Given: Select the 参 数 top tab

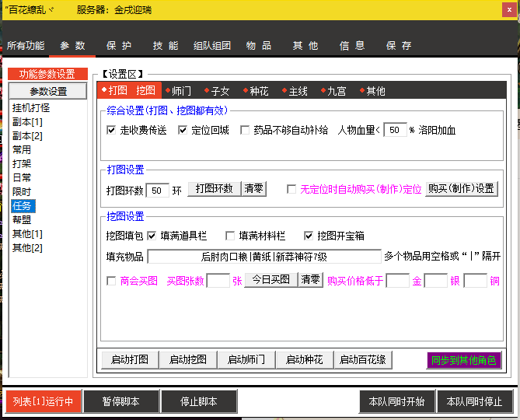Looking at the screenshot, I should point(72,45).
